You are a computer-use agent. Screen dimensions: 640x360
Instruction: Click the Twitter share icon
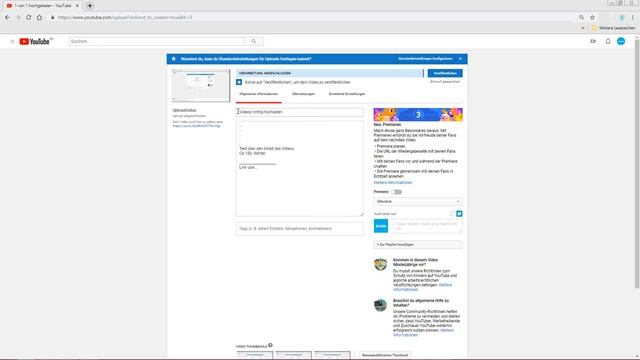pos(459,213)
